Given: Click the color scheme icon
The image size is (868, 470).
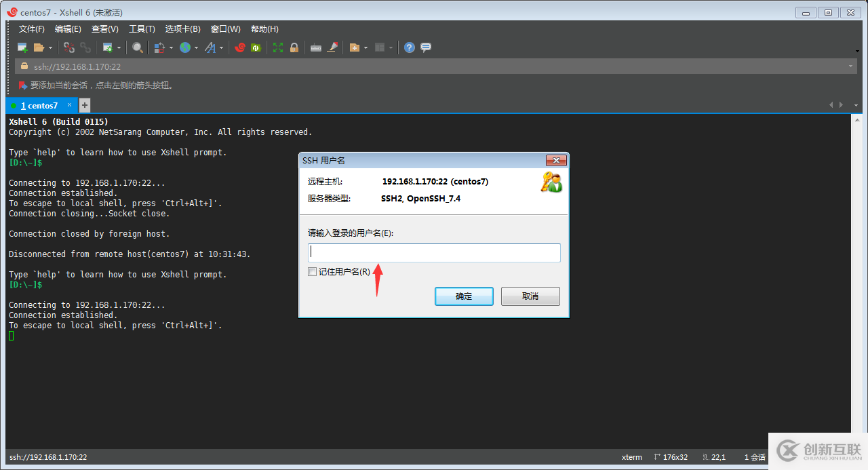Looking at the screenshot, I should [160, 47].
